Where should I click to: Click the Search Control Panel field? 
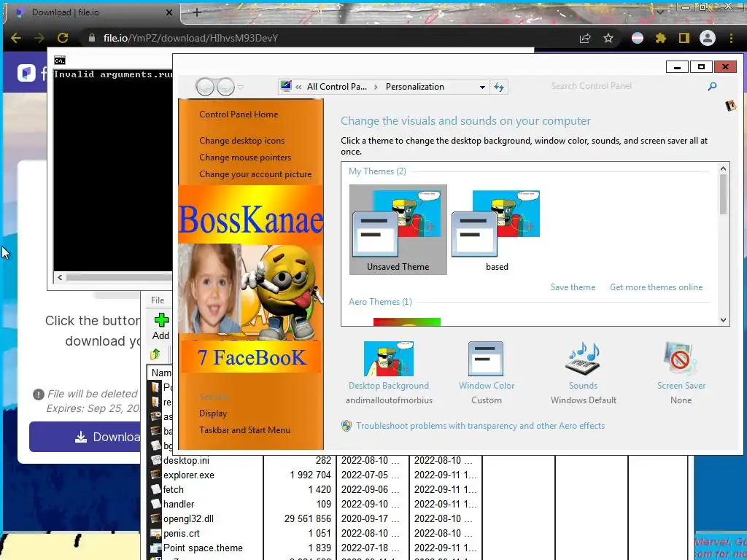tap(624, 86)
